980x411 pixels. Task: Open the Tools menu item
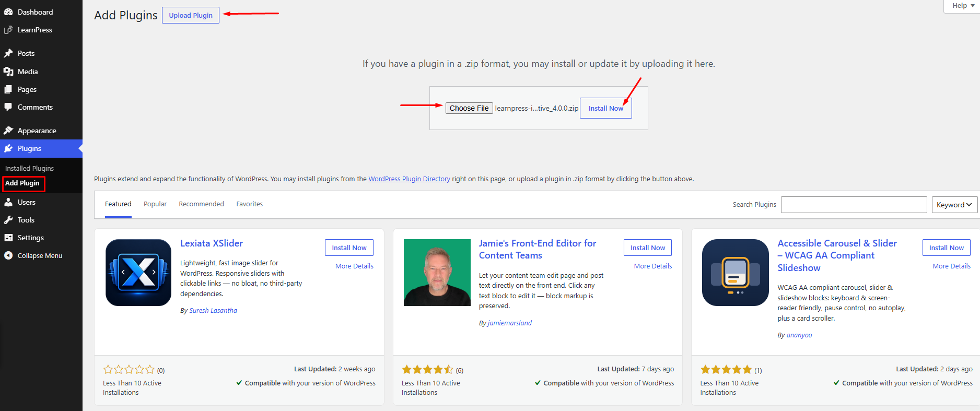click(41, 220)
